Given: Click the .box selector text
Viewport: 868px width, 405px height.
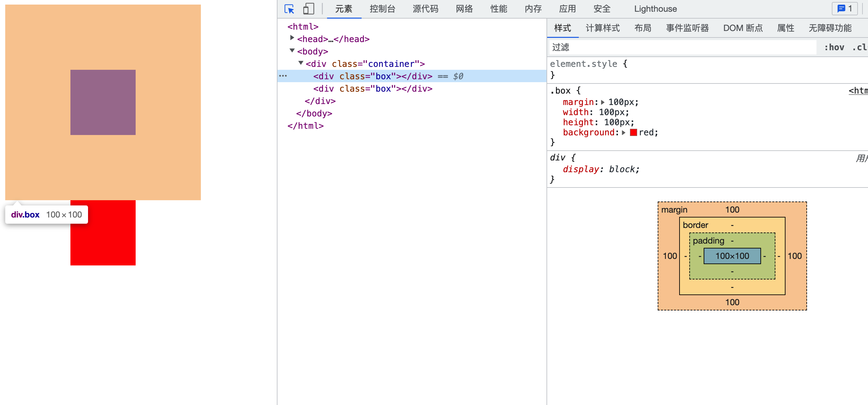Looking at the screenshot, I should pos(561,91).
